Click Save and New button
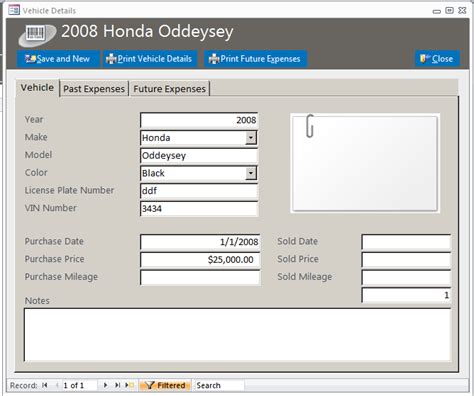 point(58,59)
